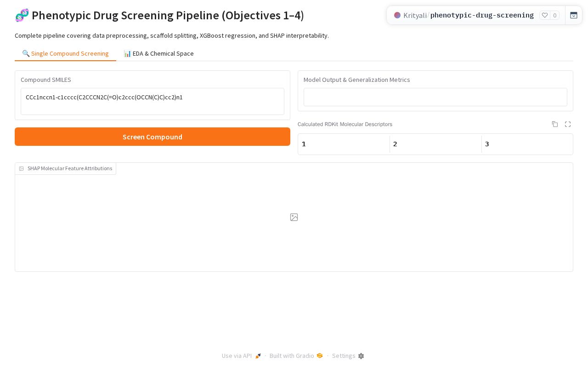Viewport: 588px width, 368px height.
Task: Switch to Single Compound Screening tab
Action: (x=65, y=53)
